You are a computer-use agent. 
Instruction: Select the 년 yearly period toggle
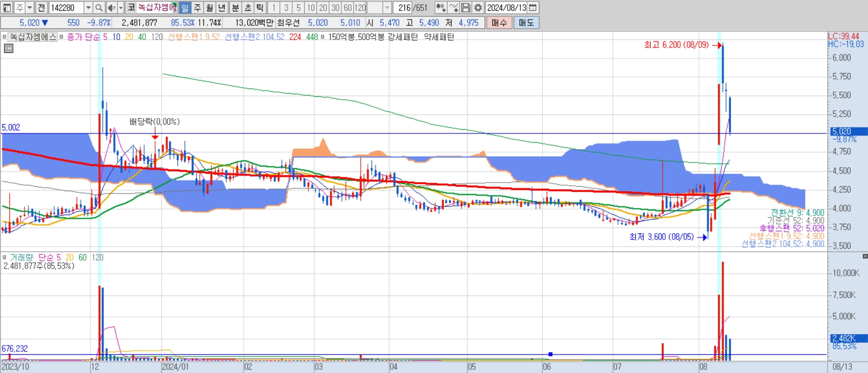pyautogui.click(x=222, y=8)
